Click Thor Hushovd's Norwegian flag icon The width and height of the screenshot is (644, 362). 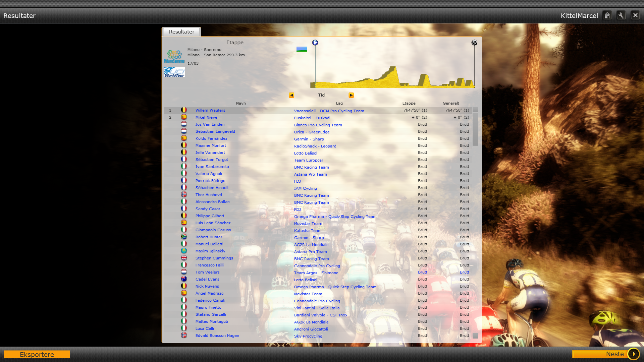(184, 194)
